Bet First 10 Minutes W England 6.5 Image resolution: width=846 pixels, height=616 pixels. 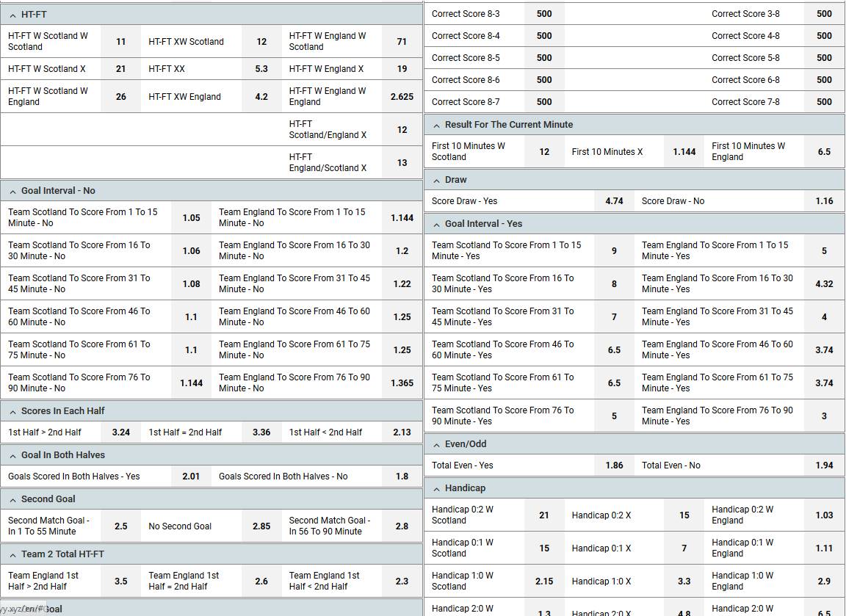(825, 151)
